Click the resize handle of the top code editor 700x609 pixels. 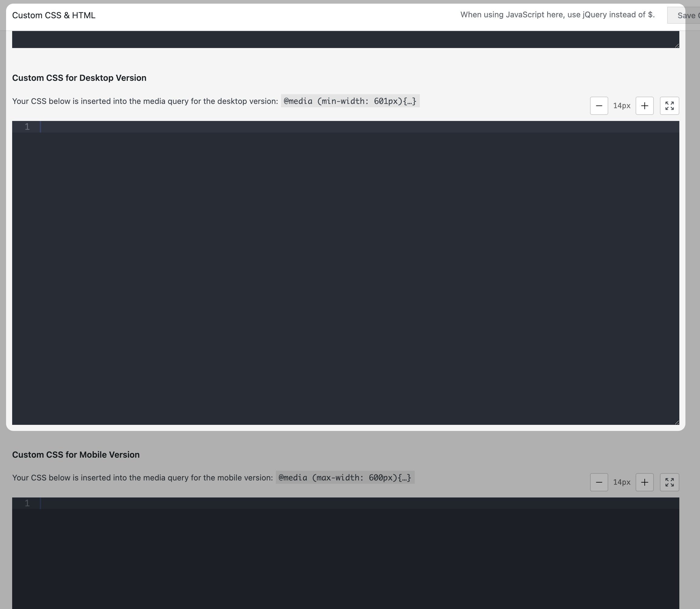tap(677, 45)
